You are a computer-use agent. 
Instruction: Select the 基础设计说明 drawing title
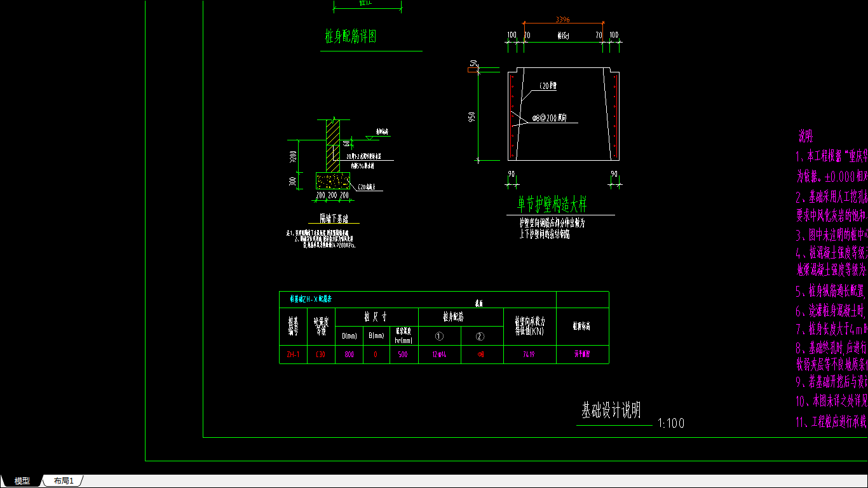click(x=611, y=410)
